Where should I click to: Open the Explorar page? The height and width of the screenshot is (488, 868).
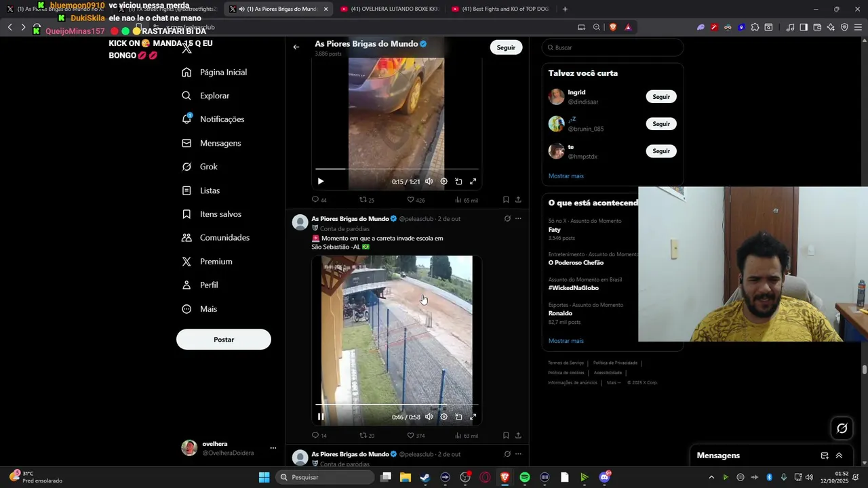click(x=206, y=96)
